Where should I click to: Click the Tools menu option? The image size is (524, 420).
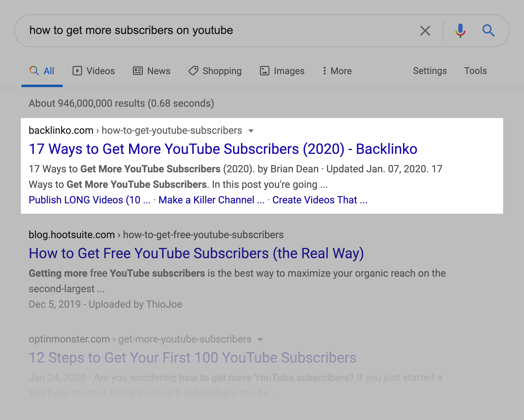tap(475, 70)
